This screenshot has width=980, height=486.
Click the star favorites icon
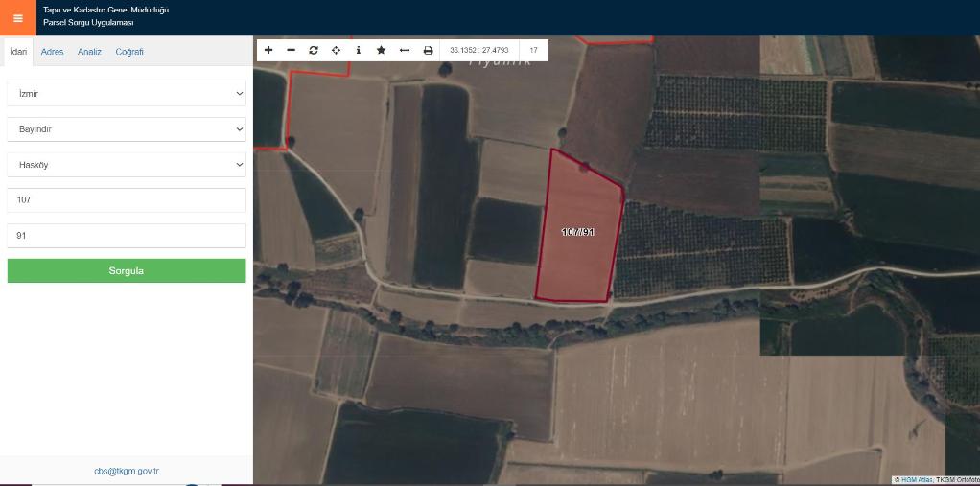click(381, 50)
